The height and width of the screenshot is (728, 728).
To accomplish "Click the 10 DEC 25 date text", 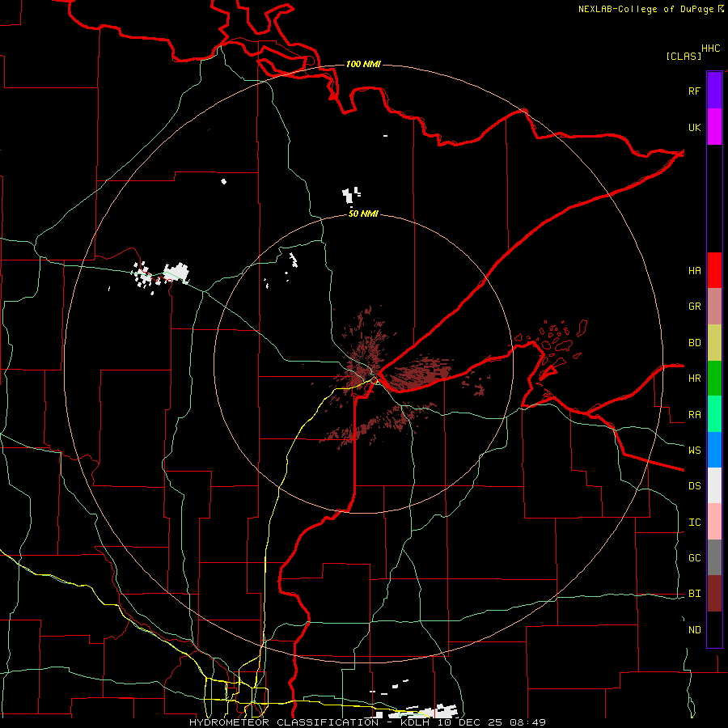I will 470,722.
